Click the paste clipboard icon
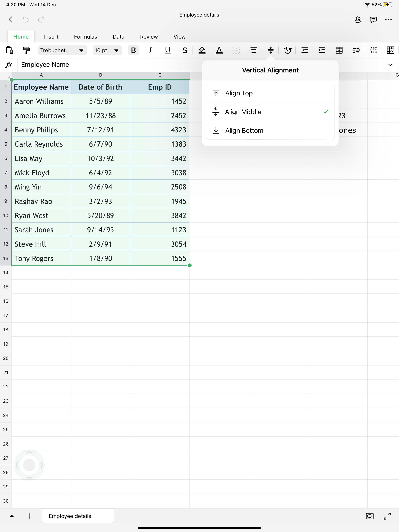This screenshot has height=532, width=399. click(x=9, y=50)
